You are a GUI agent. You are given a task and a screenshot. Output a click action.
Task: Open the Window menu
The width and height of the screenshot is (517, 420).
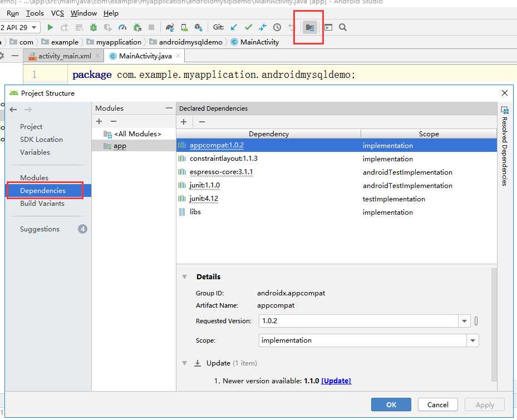[x=83, y=13]
